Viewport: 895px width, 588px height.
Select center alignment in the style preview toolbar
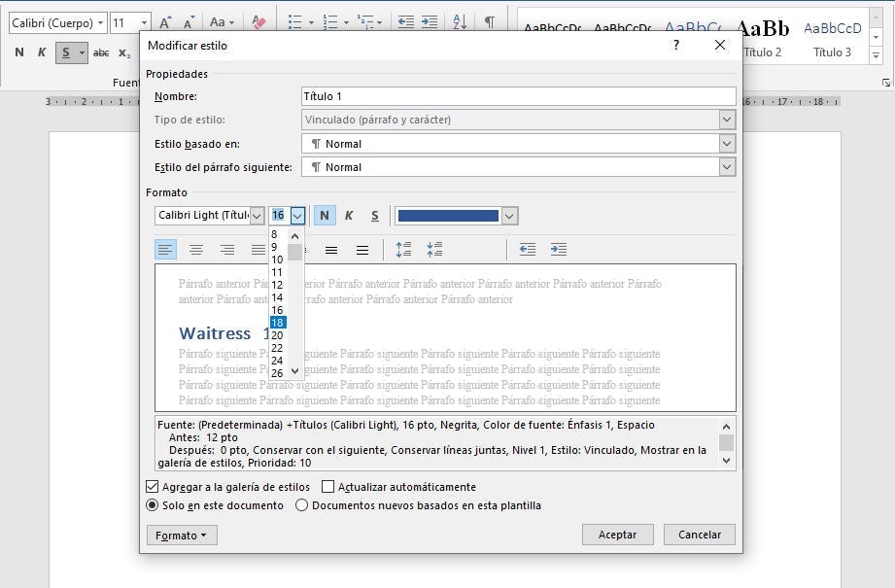(x=197, y=250)
